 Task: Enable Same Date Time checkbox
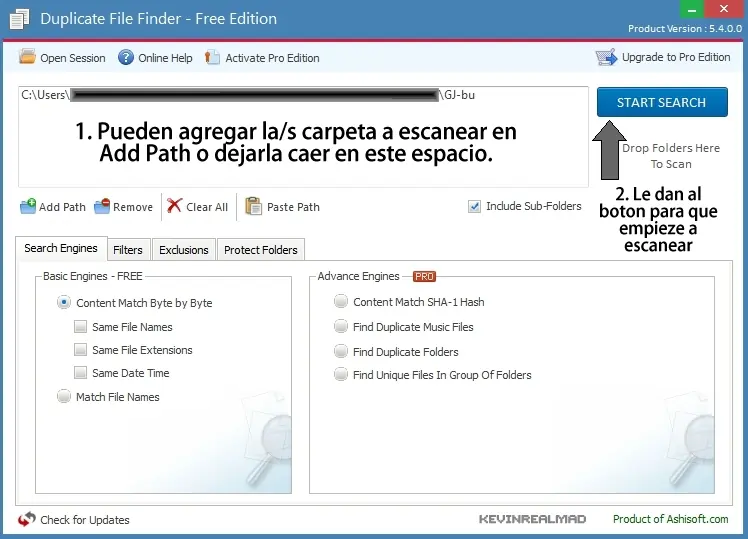tap(81, 373)
